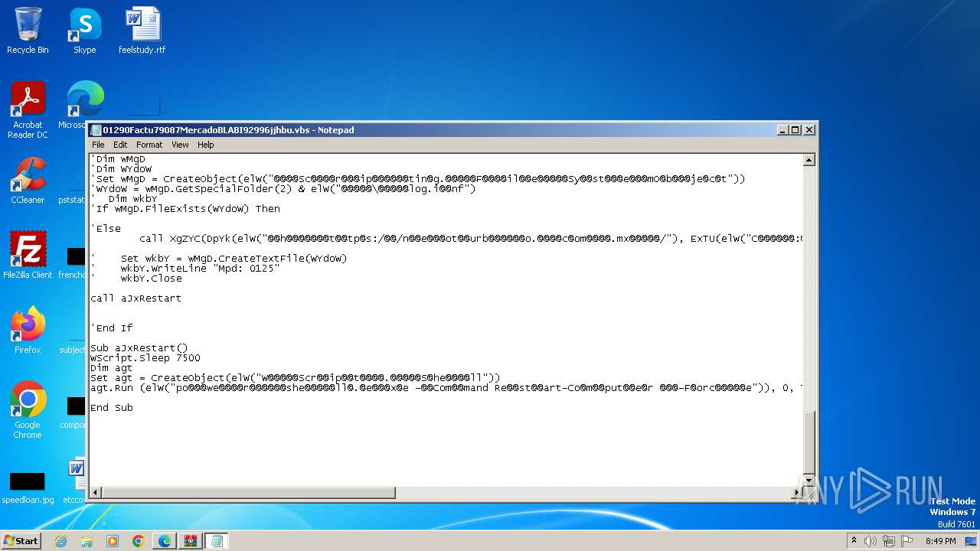980x551 pixels.
Task: Open the Format menu in Notepad
Action: tap(149, 145)
